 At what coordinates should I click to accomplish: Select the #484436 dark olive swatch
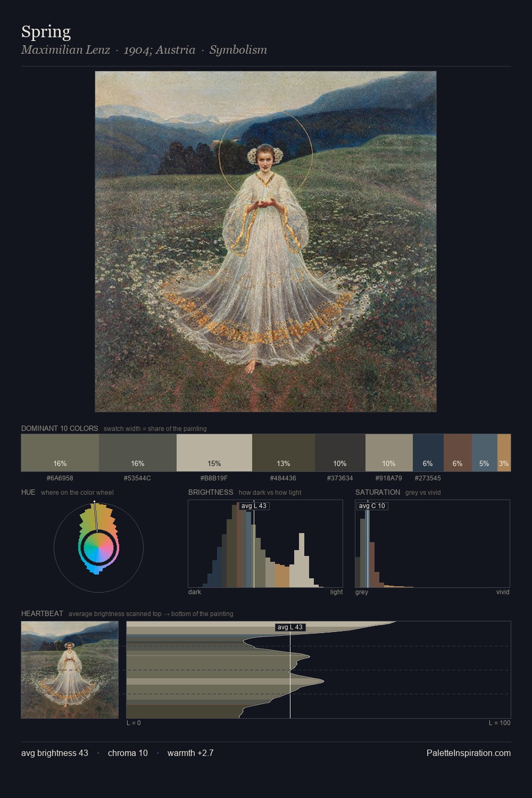click(x=284, y=453)
